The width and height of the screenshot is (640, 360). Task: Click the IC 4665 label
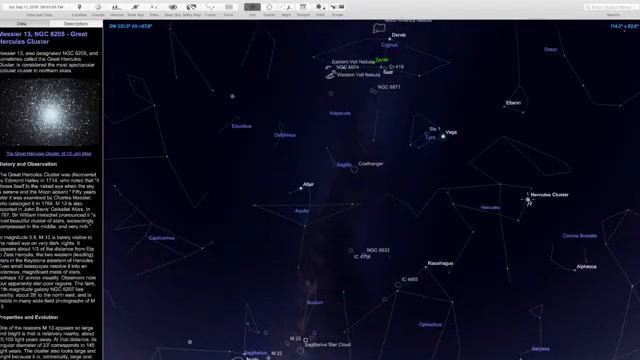410,280
